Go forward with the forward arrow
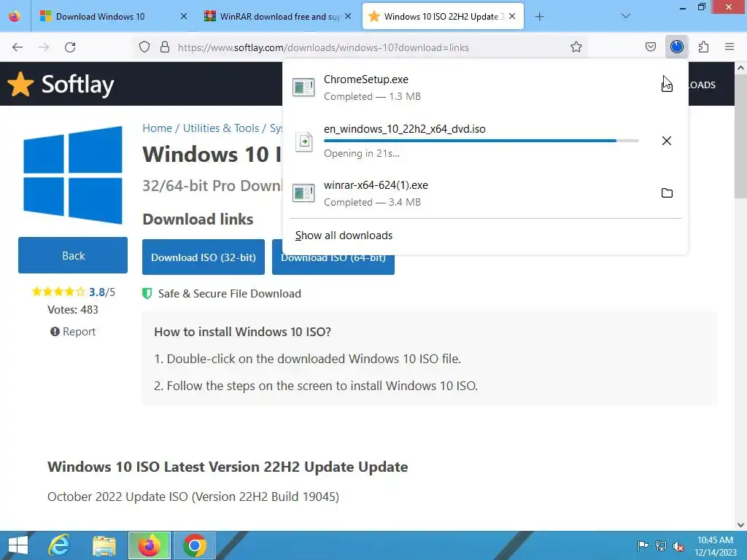The width and height of the screenshot is (747, 560). coord(44,47)
